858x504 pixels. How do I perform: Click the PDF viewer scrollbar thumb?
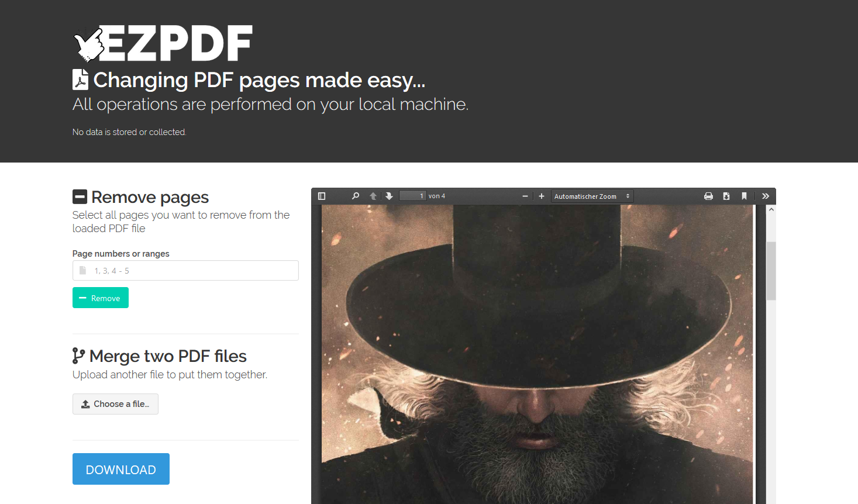click(x=771, y=271)
